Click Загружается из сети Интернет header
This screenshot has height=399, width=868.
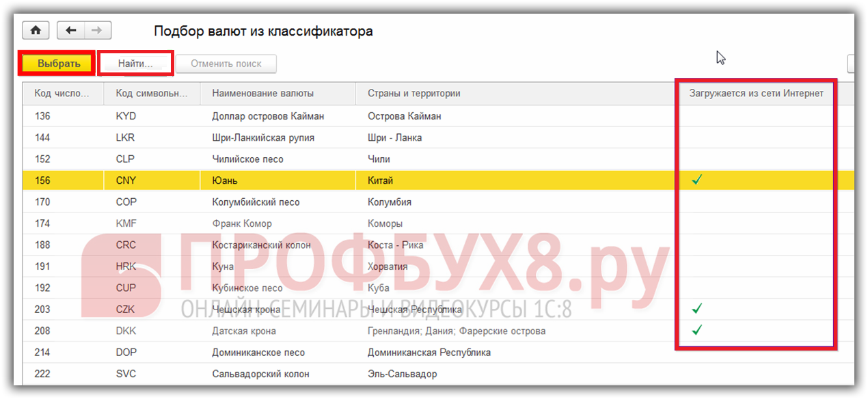click(x=756, y=94)
